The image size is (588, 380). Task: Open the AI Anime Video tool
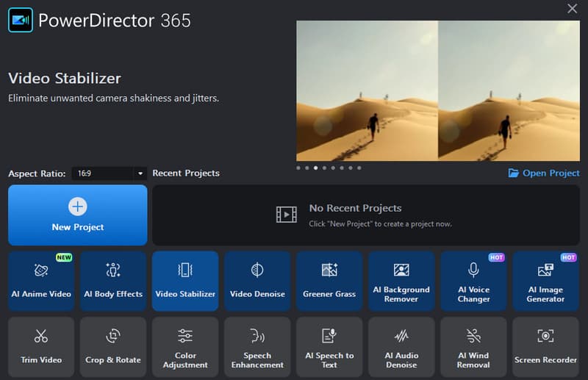click(41, 281)
